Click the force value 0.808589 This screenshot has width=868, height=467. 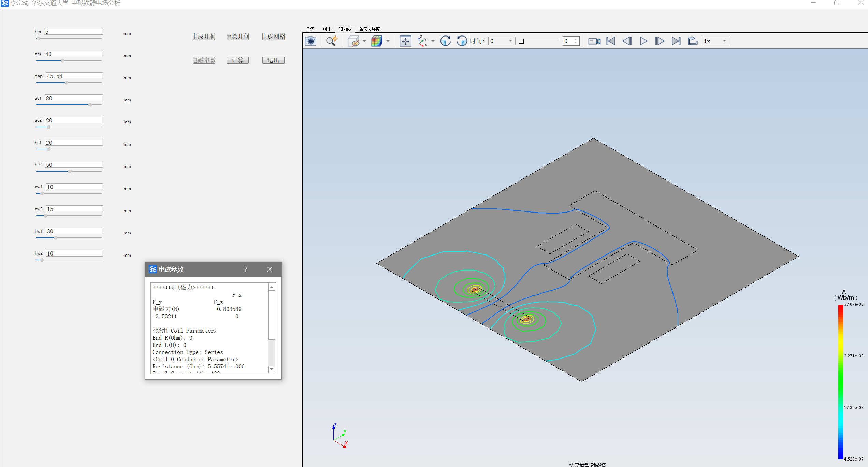point(229,309)
